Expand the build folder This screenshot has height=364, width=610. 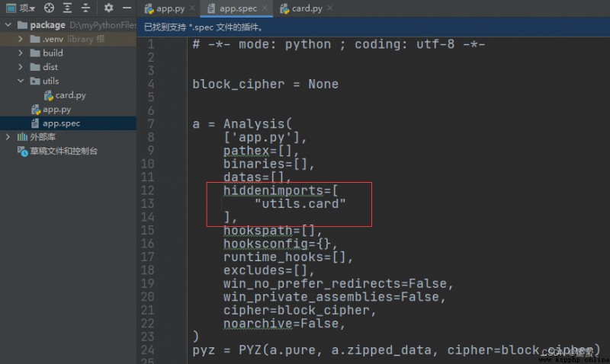point(21,53)
